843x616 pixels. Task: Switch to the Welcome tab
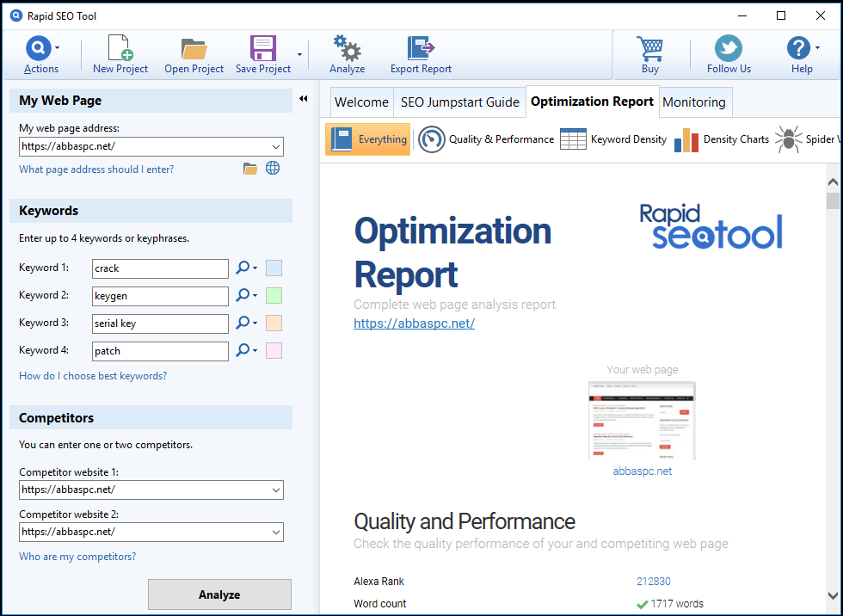361,102
